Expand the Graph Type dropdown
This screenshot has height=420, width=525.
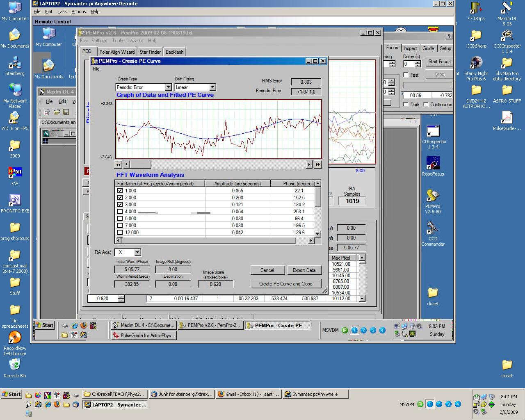tap(168, 87)
